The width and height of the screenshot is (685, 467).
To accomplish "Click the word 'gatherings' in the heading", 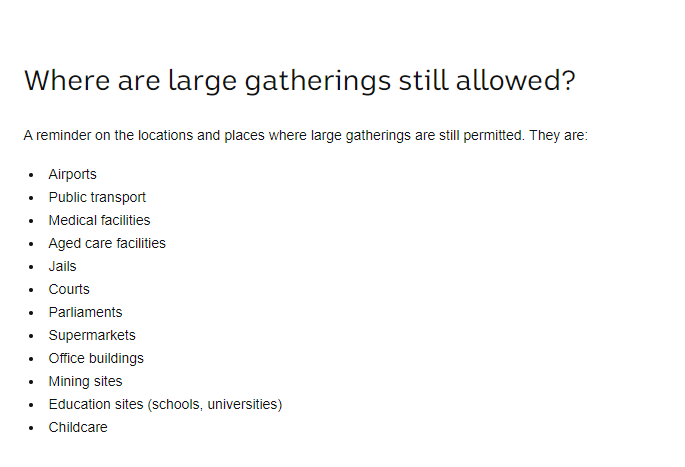I will coord(318,82).
